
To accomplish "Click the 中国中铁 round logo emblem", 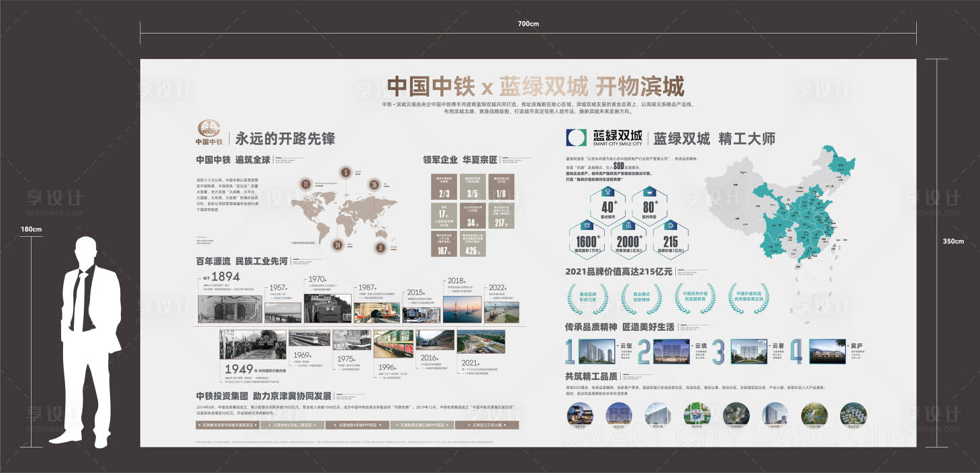I will point(209,129).
